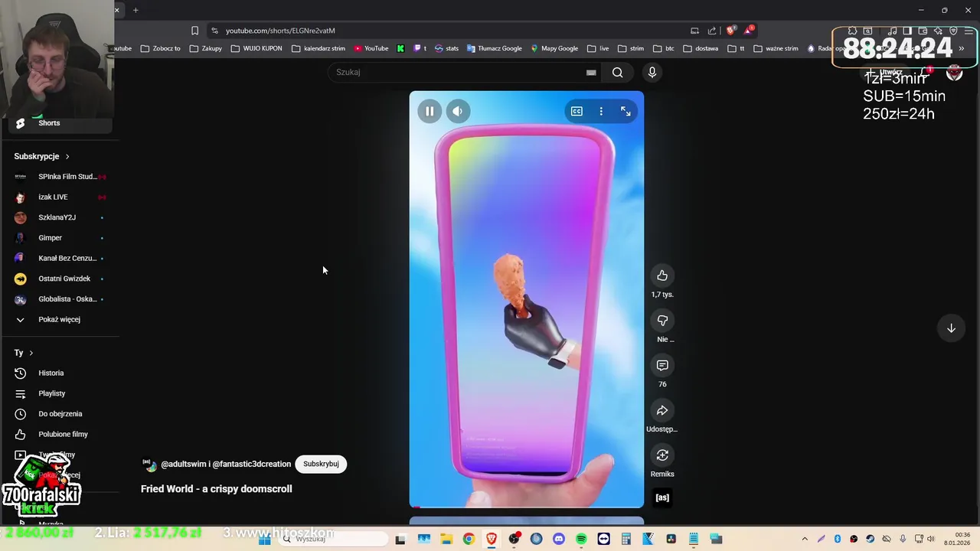
Task: Click the Subskrybuj button
Action: point(321,464)
